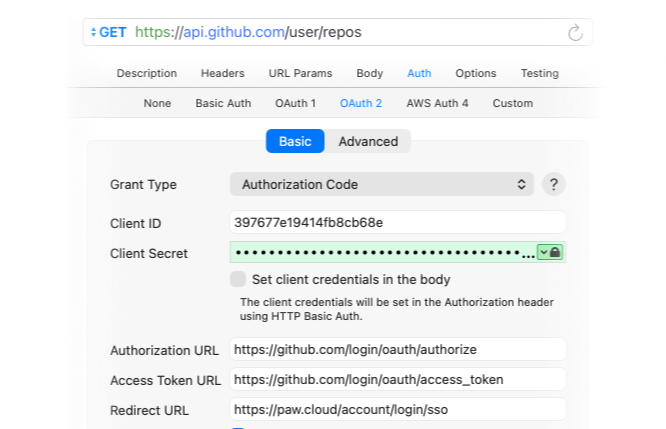Select Custom auth type
The image size is (666, 429).
[x=513, y=103]
